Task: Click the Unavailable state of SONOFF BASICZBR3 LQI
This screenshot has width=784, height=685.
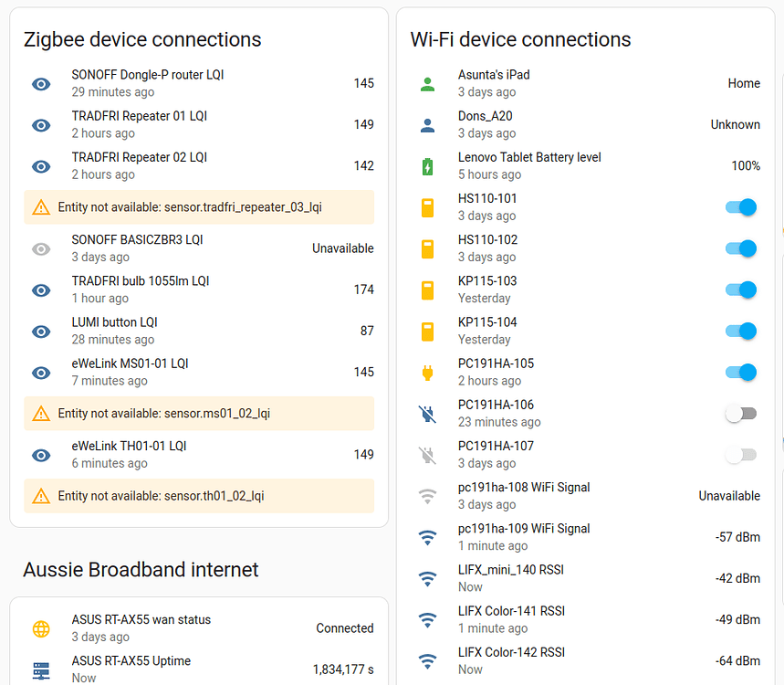Action: [343, 248]
